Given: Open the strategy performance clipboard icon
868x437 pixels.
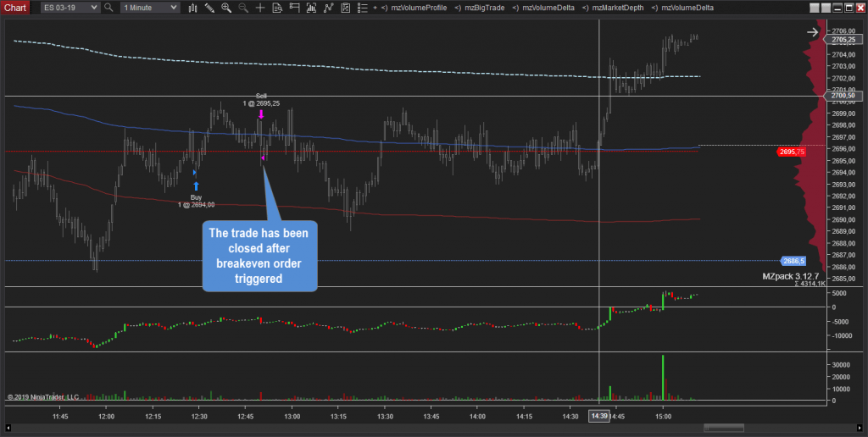Looking at the screenshot, I should pos(346,8).
